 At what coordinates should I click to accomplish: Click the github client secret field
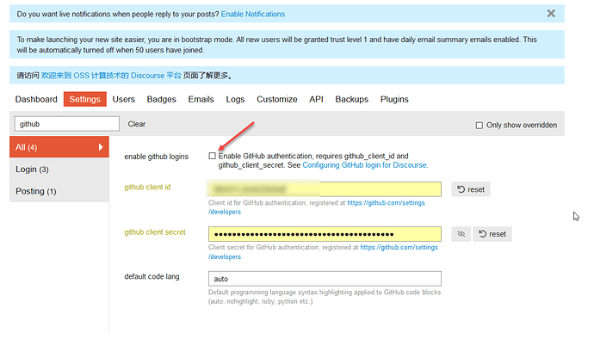[325, 234]
